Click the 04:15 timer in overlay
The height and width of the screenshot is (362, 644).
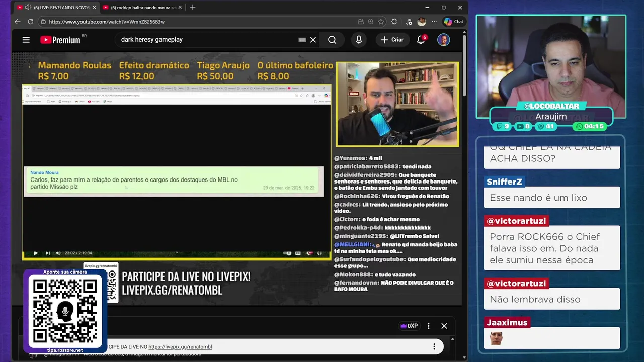590,126
